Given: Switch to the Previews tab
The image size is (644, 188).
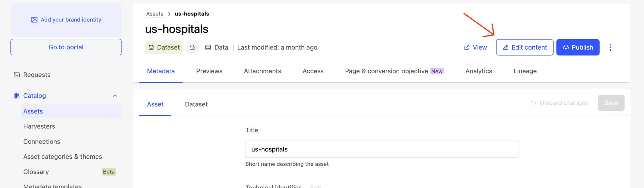Looking at the screenshot, I should (209, 71).
